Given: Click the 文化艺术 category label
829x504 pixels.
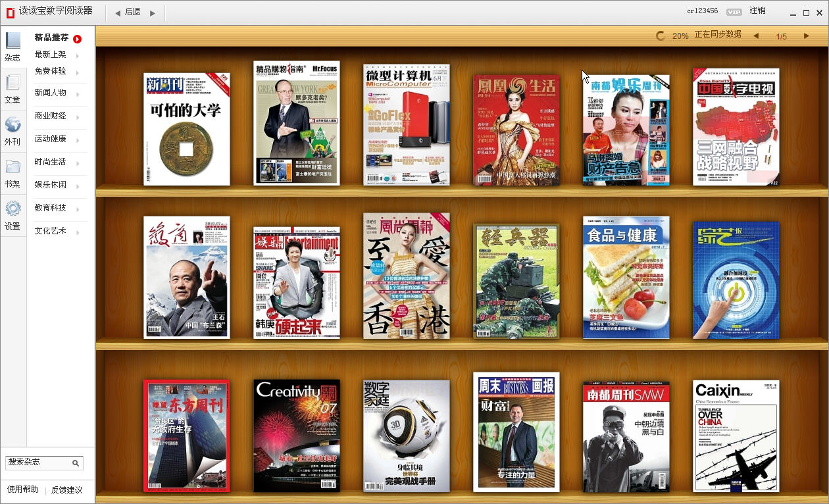Looking at the screenshot, I should 51,231.
